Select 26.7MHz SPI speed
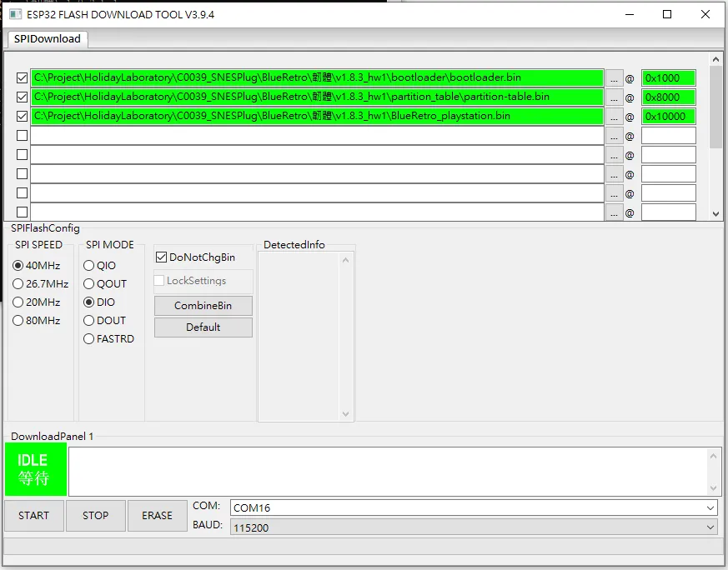The width and height of the screenshot is (728, 570). pyautogui.click(x=41, y=284)
